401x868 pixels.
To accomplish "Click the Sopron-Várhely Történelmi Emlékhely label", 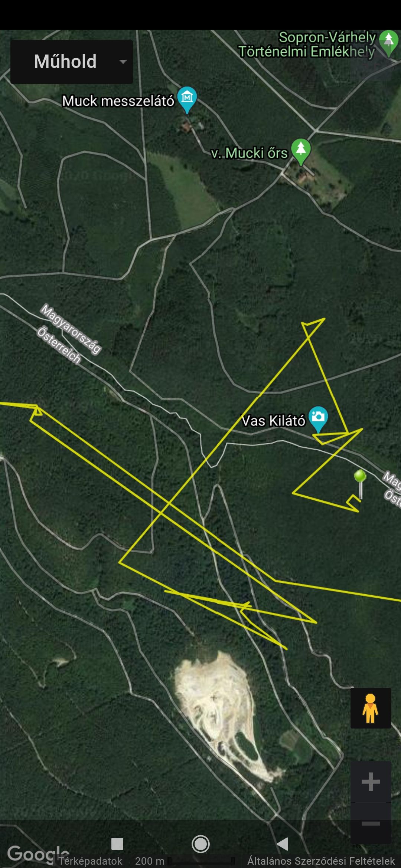I will 307,44.
